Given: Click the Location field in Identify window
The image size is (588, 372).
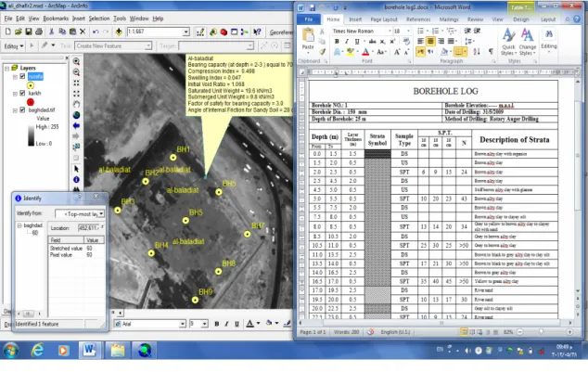Looking at the screenshot, I should coord(89,227).
